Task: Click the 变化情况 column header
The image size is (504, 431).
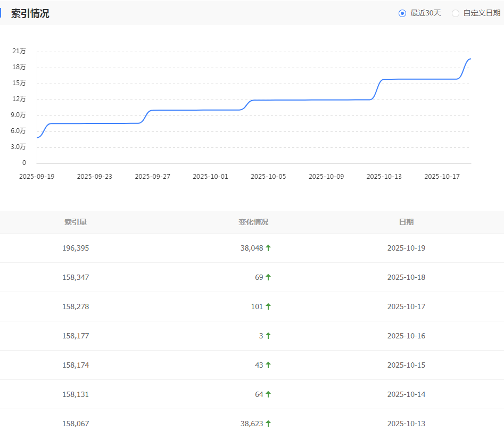Action: point(253,222)
